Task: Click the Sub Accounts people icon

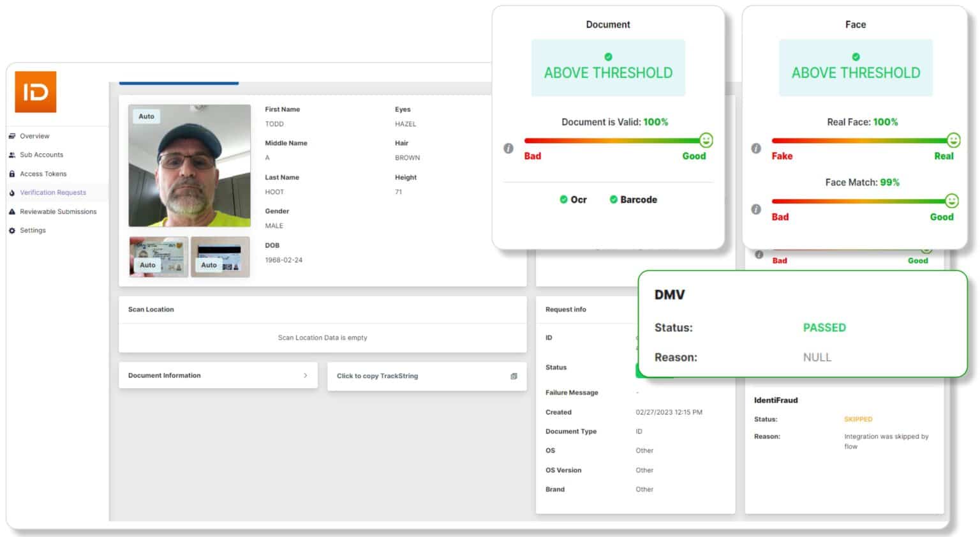Action: pos(11,155)
